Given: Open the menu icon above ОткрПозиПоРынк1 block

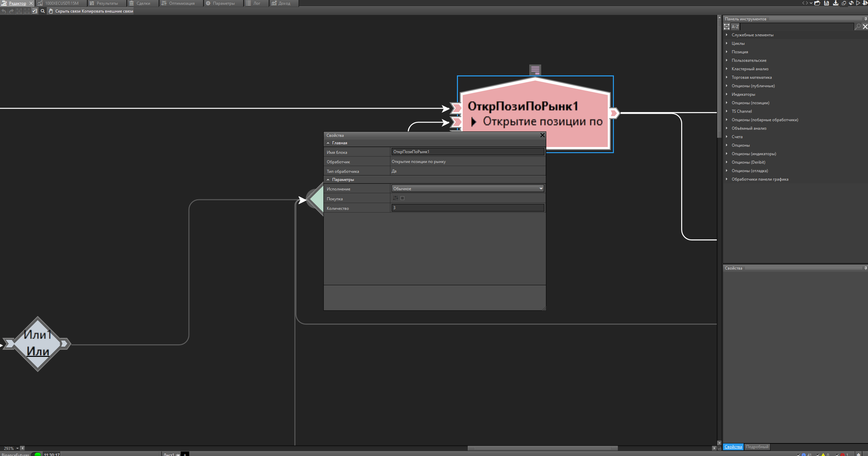Looking at the screenshot, I should tap(535, 70).
